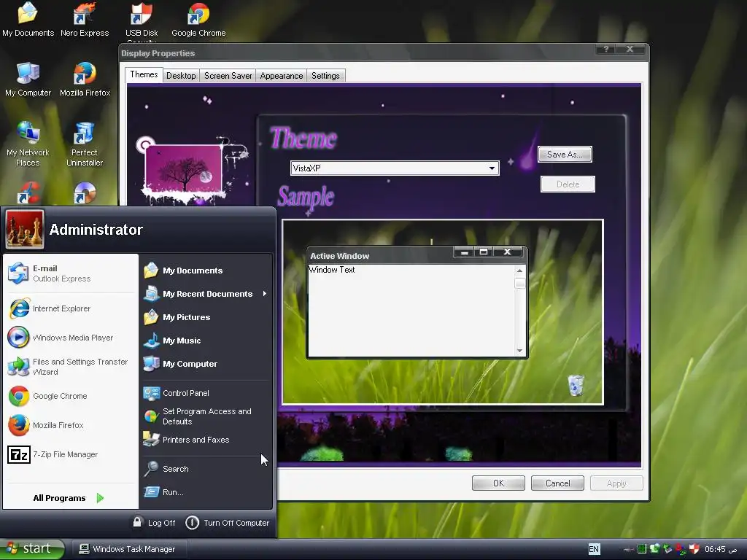Screen dimensions: 747x560
Task: Switch to the Settings tab
Action: tap(325, 76)
